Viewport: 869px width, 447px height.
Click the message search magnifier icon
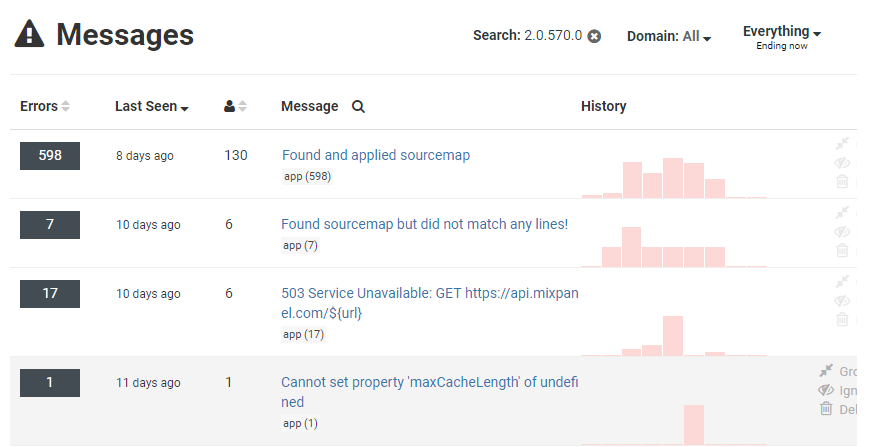point(359,106)
